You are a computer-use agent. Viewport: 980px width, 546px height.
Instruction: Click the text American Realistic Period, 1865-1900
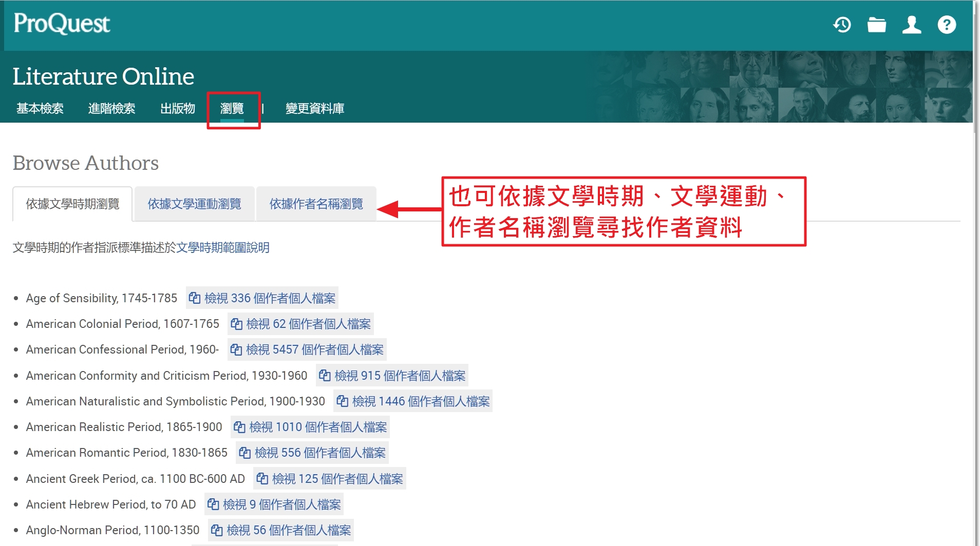(124, 427)
